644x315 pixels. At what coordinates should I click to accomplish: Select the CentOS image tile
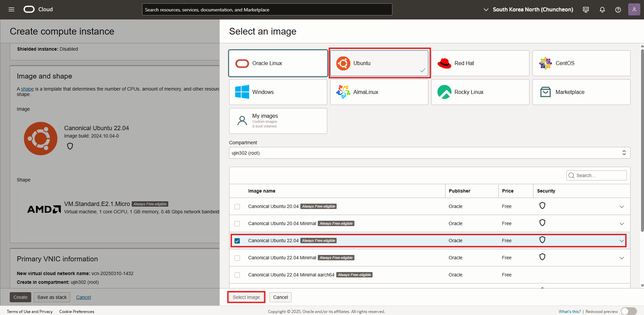[582, 63]
